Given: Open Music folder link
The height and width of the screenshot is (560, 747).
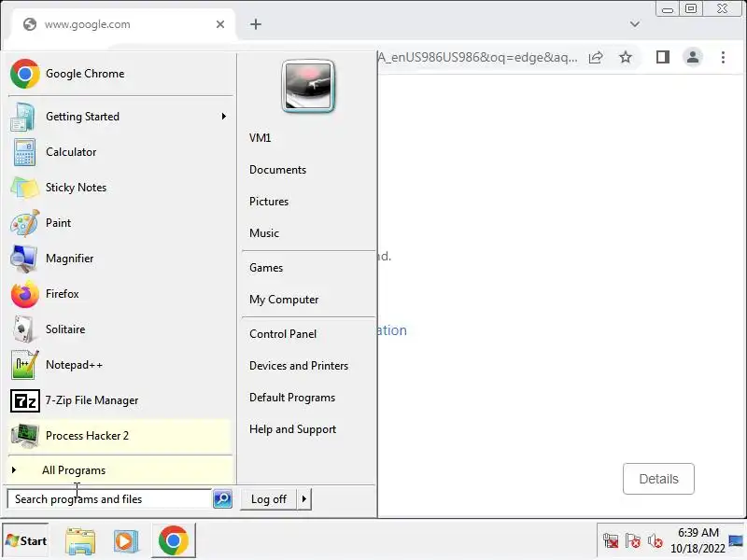Looking at the screenshot, I should [x=264, y=233].
